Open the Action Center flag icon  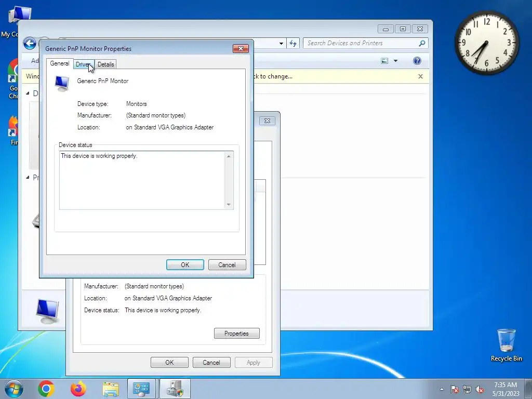[455, 389]
